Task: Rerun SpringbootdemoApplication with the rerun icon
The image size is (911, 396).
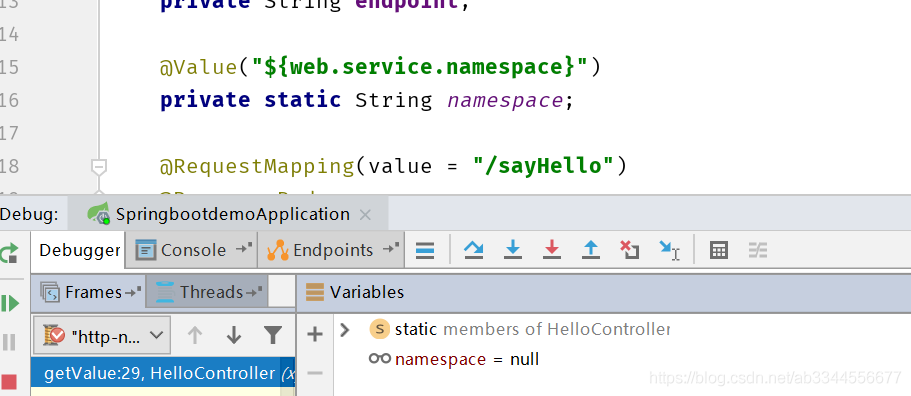Action: pyautogui.click(x=9, y=254)
